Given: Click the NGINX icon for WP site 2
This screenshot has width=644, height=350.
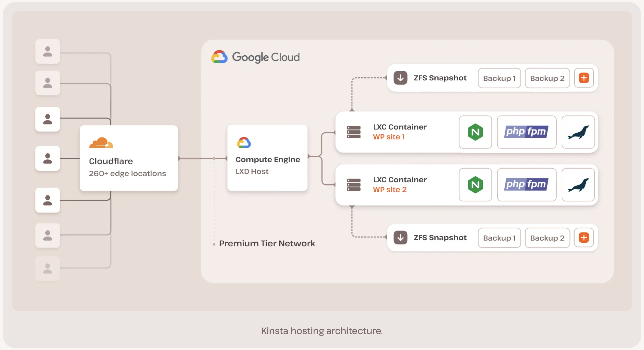Looking at the screenshot, I should click(x=475, y=185).
